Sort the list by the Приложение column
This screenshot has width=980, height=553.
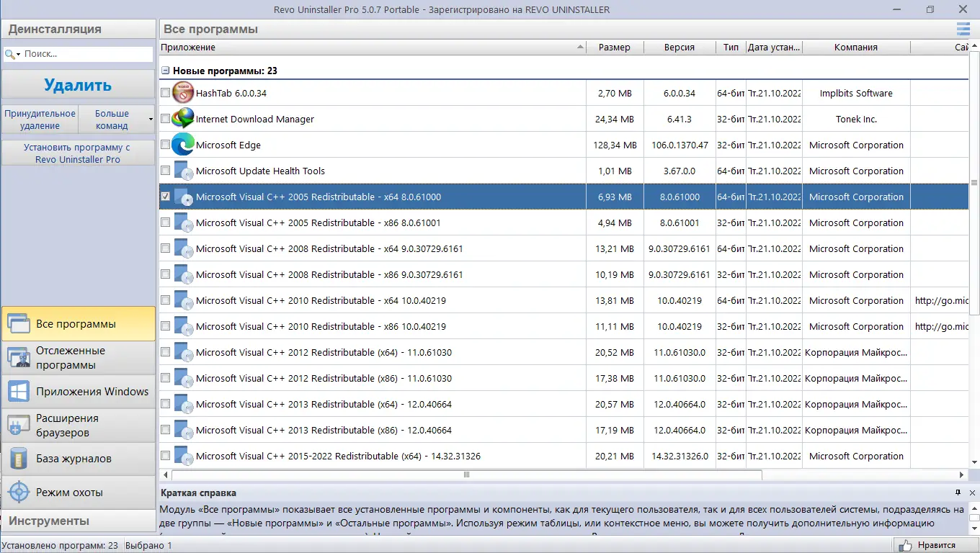click(x=373, y=48)
